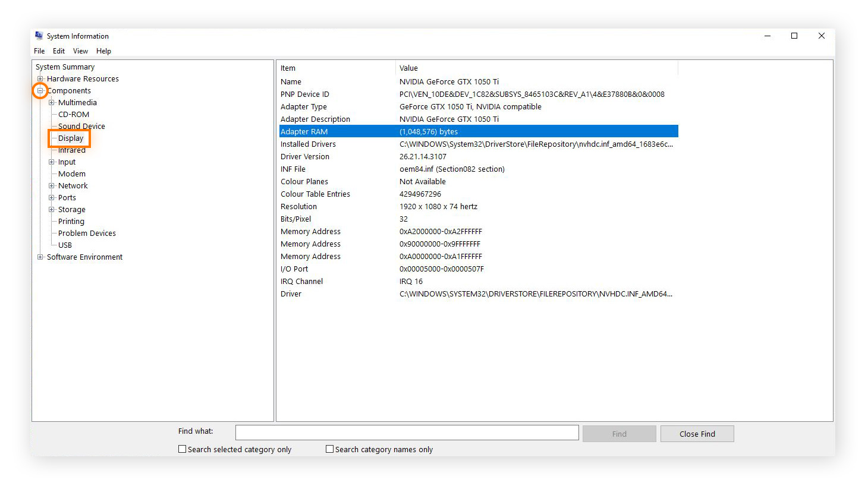The width and height of the screenshot is (868, 489).
Task: Select the Storage category
Action: coord(72,210)
